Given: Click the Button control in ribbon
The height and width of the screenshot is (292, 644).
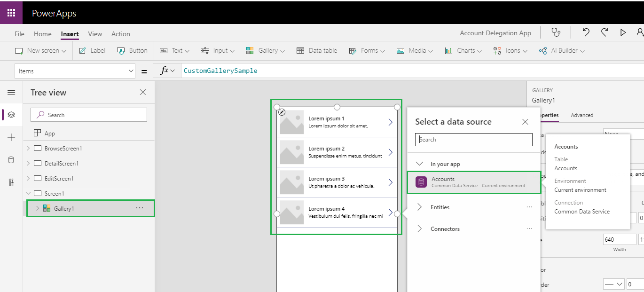Looking at the screenshot, I should click(132, 50).
